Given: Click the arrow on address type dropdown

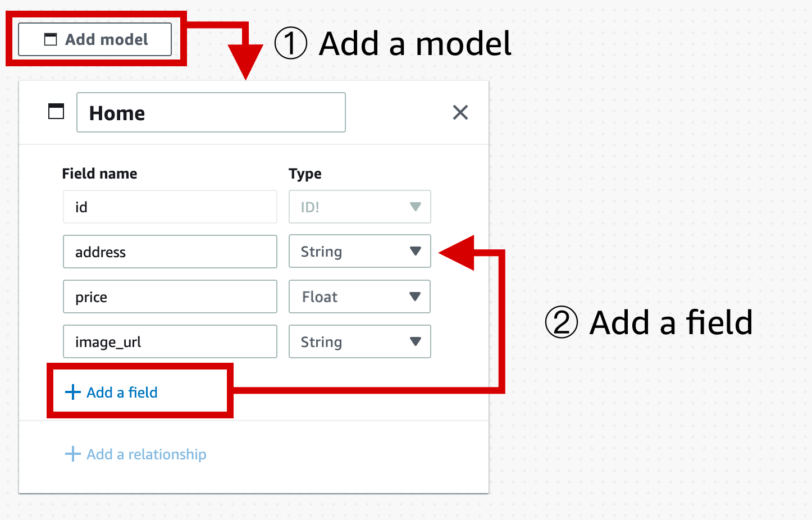Looking at the screenshot, I should point(415,251).
